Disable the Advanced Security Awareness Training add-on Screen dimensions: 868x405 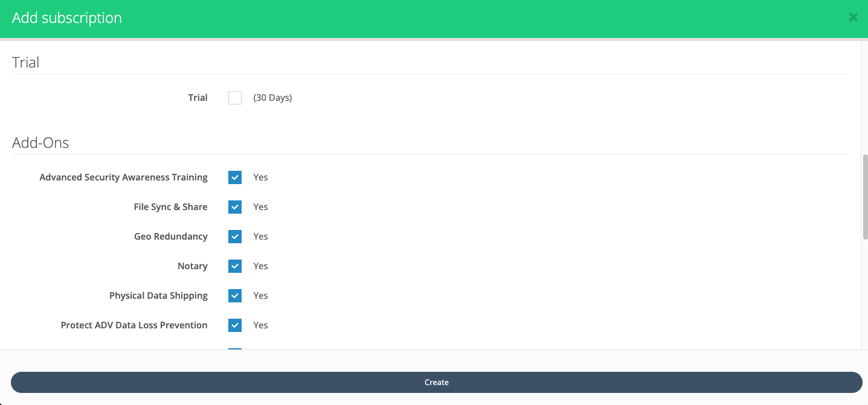click(234, 177)
